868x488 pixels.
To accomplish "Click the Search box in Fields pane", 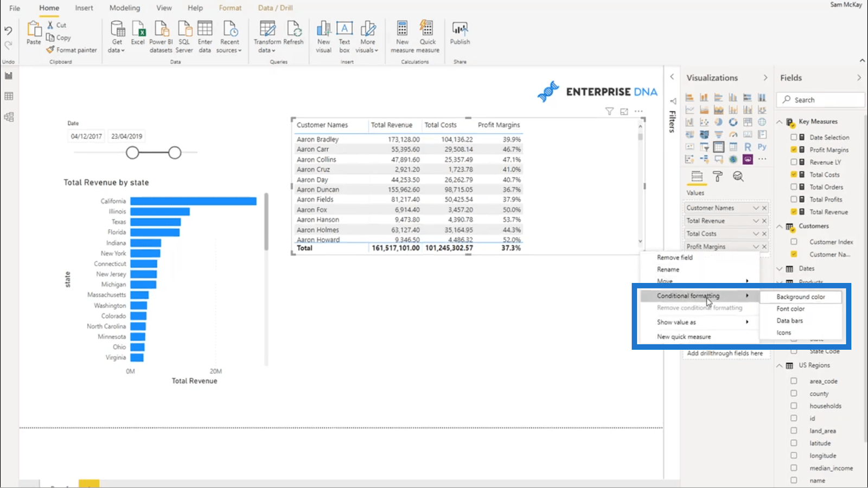I will click(821, 100).
